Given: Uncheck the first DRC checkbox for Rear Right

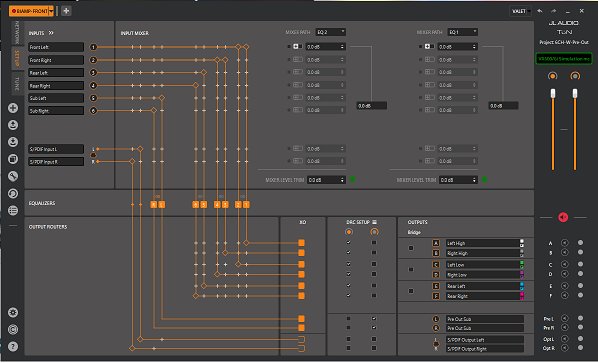Looking at the screenshot, I should 348,296.
